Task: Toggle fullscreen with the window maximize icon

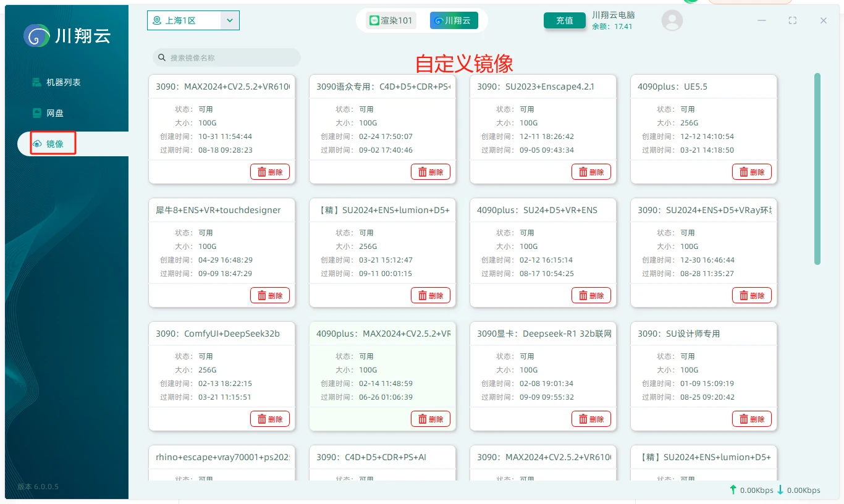Action: tap(793, 20)
